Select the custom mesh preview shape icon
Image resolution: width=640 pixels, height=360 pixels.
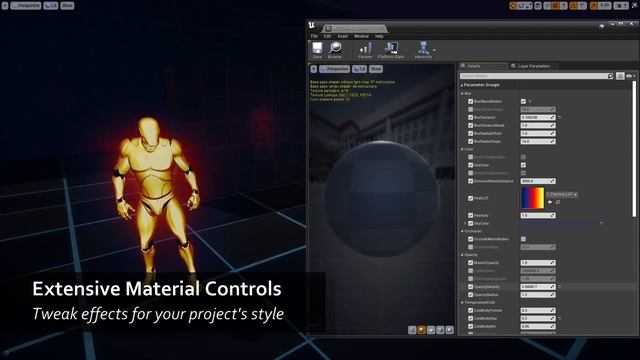[450, 330]
